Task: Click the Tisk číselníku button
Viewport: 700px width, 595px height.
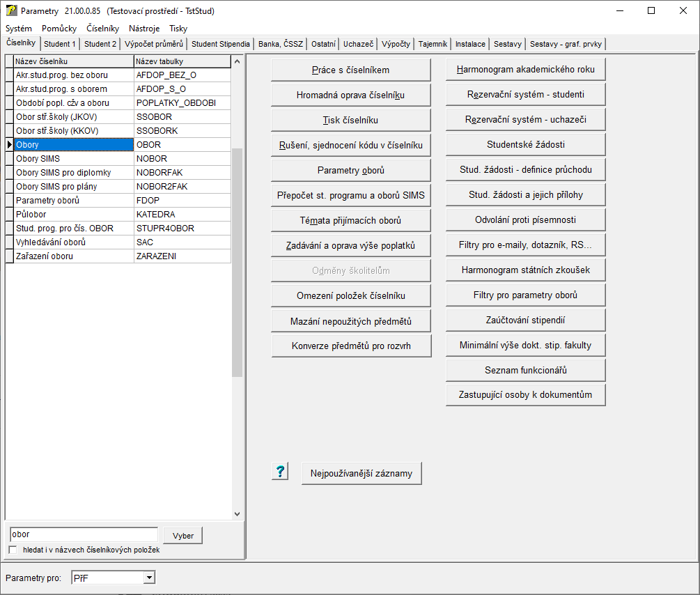Action: (x=350, y=120)
